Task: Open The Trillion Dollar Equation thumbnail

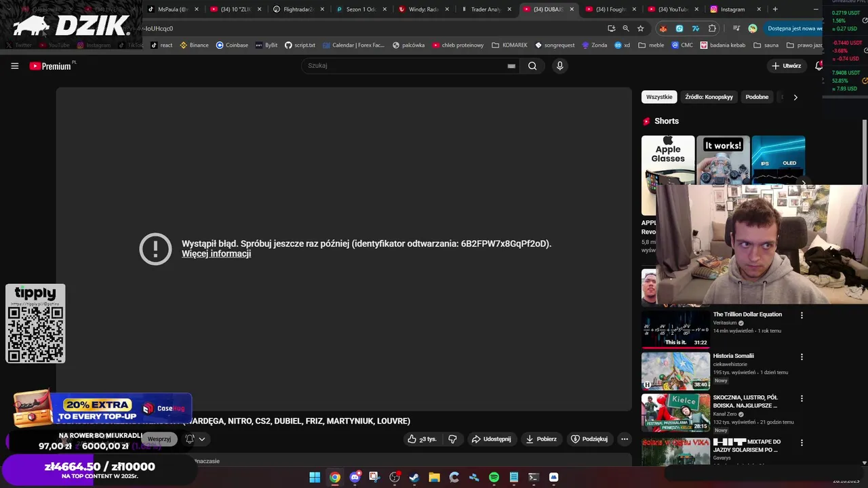Action: tap(675, 329)
